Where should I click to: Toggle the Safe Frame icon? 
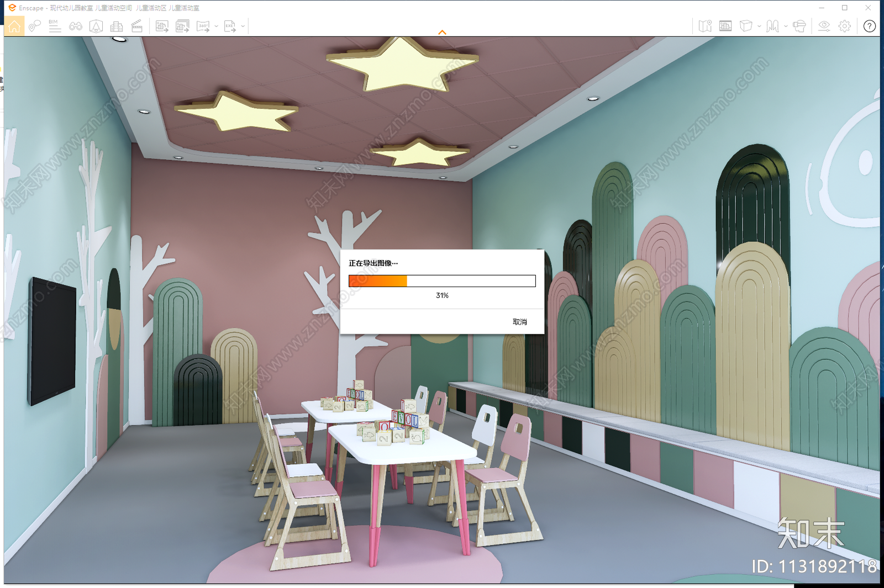coord(725,26)
